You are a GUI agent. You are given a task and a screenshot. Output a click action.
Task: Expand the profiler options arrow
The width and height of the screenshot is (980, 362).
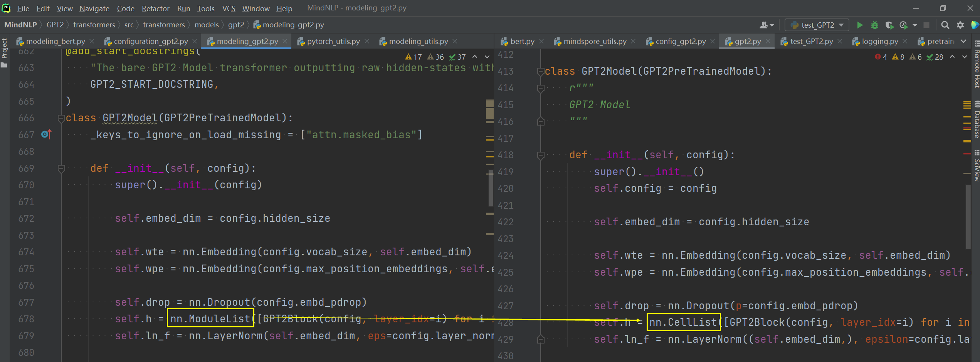(915, 25)
